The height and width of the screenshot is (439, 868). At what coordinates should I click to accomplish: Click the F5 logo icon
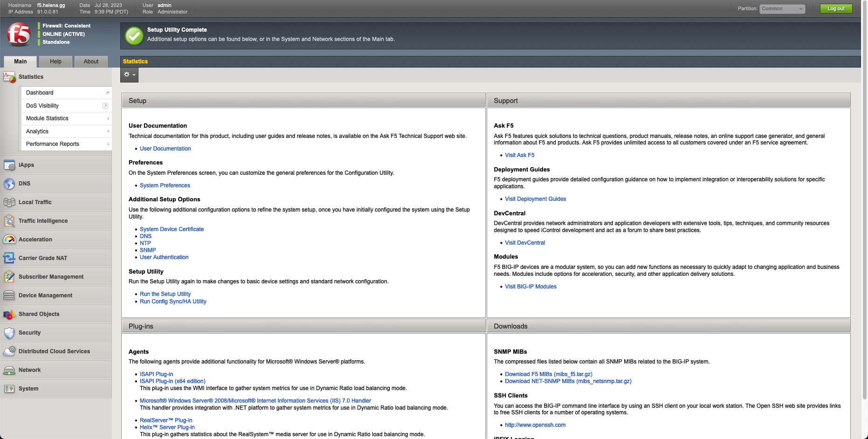[x=19, y=34]
